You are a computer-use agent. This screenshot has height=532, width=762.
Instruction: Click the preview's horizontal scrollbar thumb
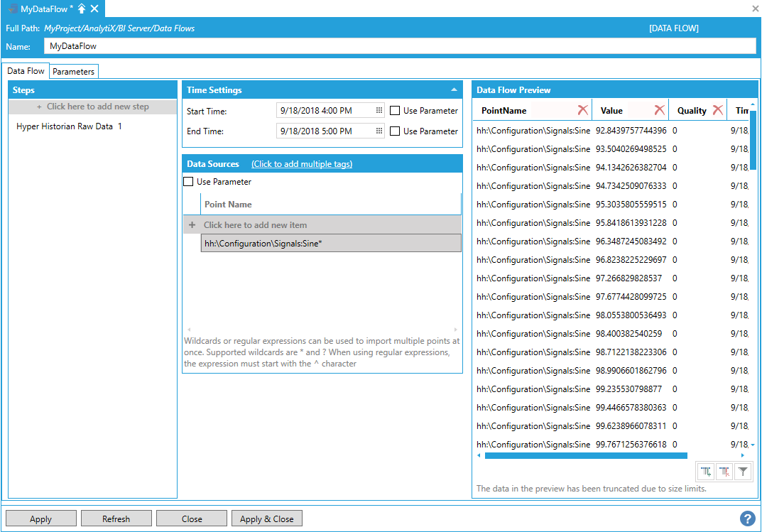click(586, 456)
